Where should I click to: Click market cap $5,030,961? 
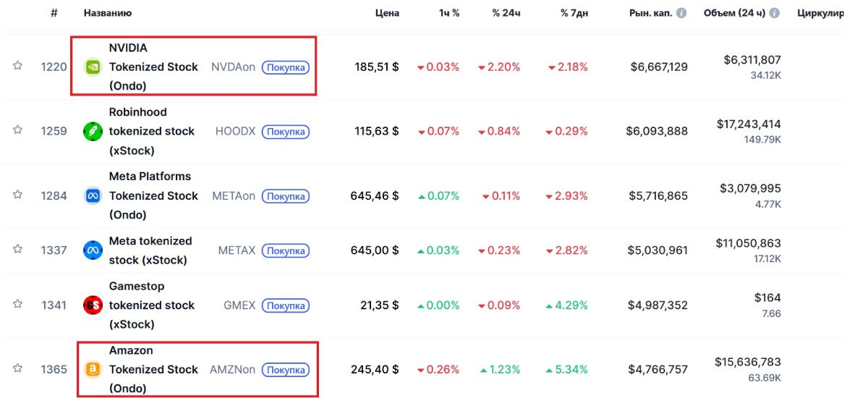tap(658, 250)
